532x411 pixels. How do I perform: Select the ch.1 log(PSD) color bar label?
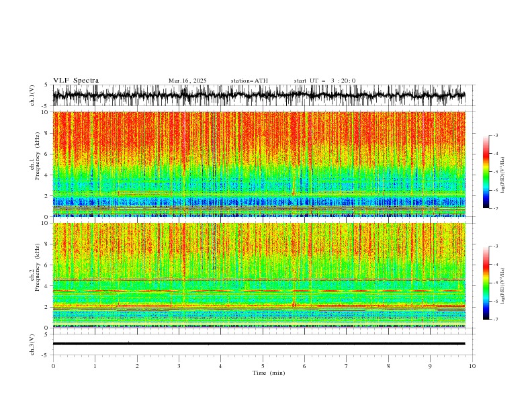point(503,175)
